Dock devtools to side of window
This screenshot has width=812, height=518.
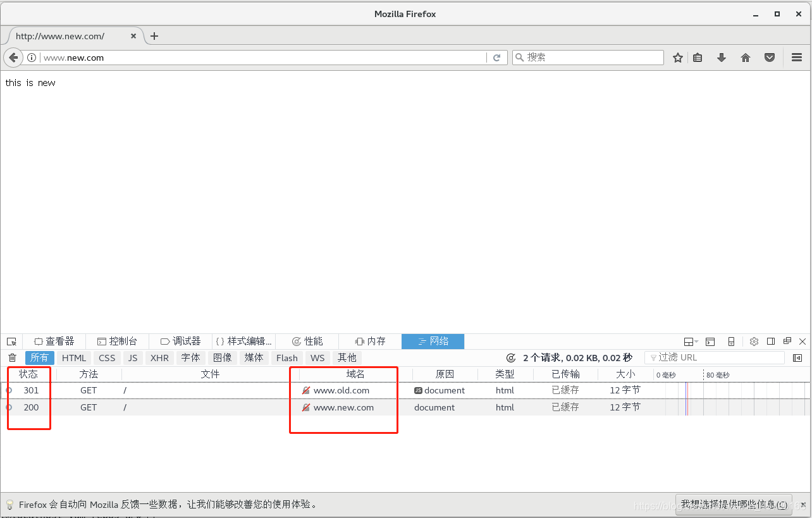771,342
